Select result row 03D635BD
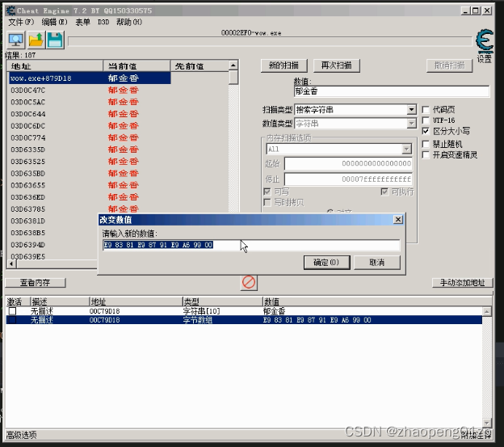This screenshot has width=504, height=447. click(90, 173)
